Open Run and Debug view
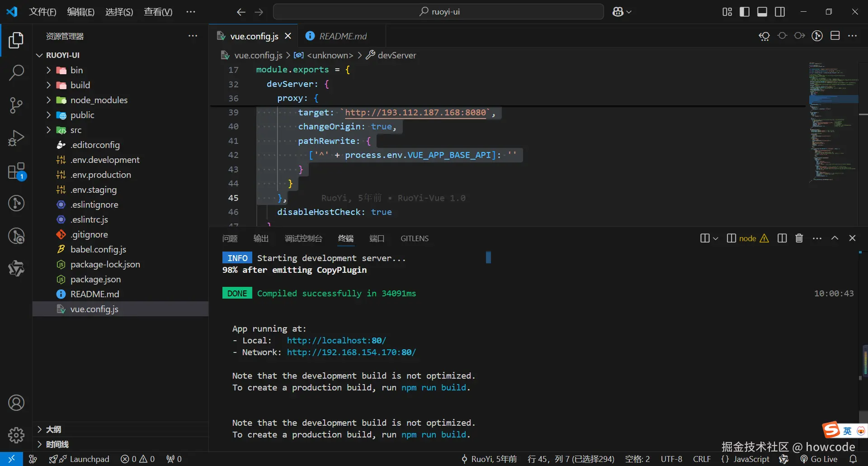Image resolution: width=868 pixels, height=466 pixels. [16, 138]
